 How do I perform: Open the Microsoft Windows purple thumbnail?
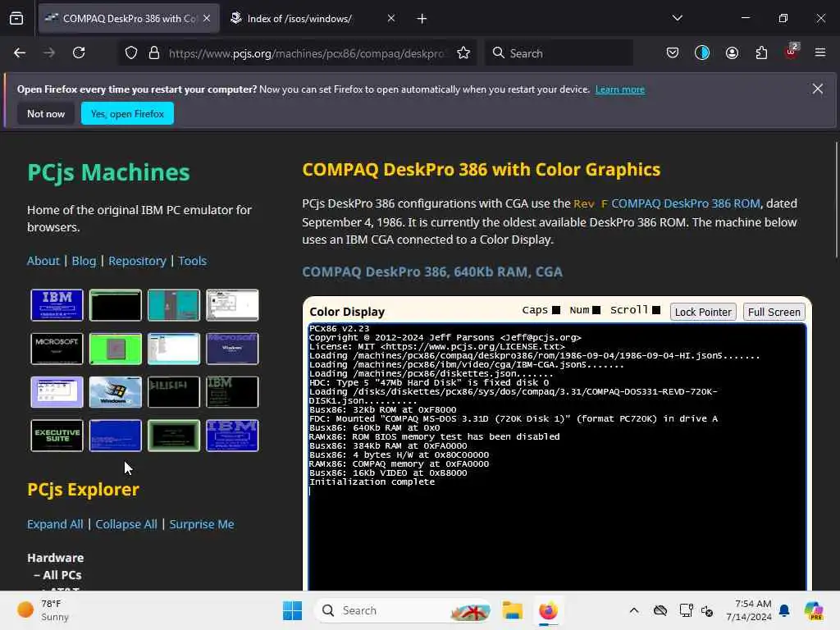pos(232,349)
